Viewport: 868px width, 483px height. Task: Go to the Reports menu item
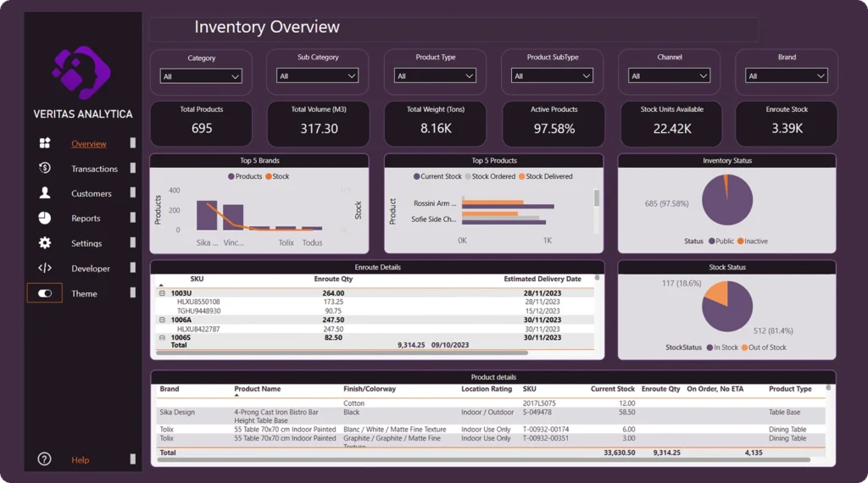(86, 219)
